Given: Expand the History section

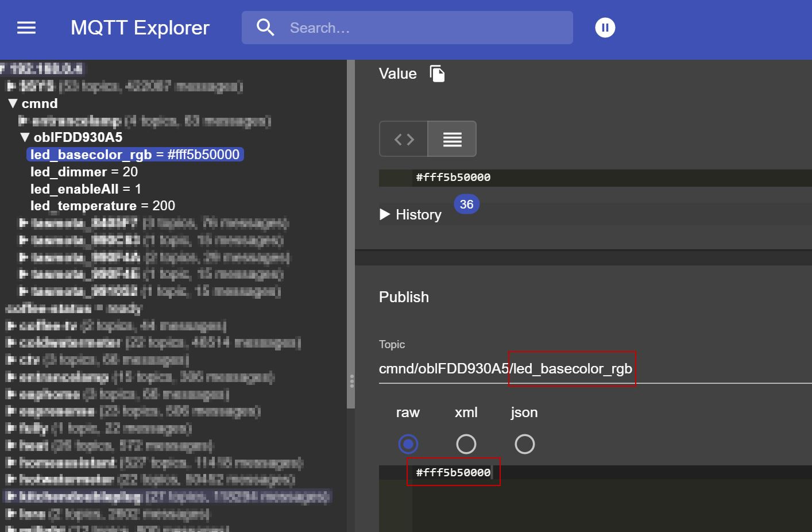Looking at the screenshot, I should 385,215.
